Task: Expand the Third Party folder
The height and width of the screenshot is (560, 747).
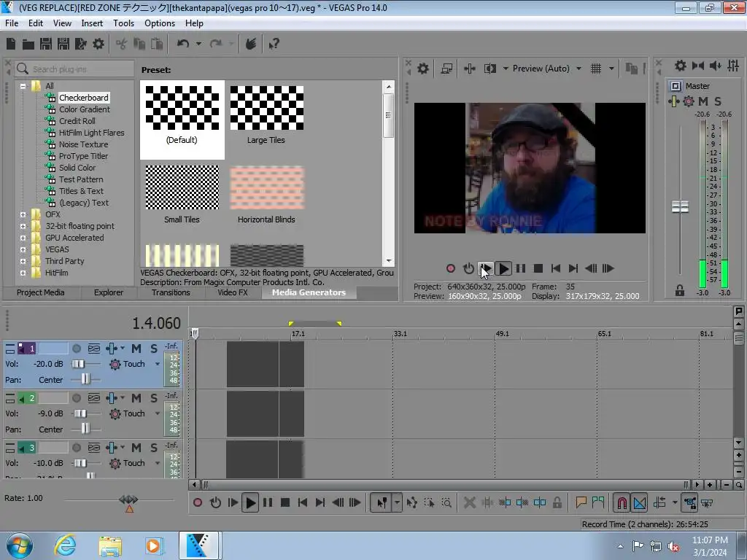Action: pos(23,261)
